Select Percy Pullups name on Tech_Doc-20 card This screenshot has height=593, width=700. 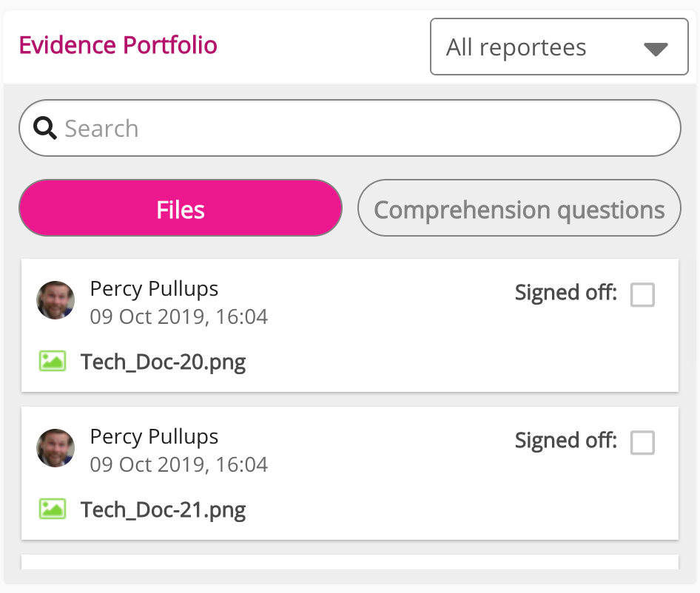pos(154,288)
